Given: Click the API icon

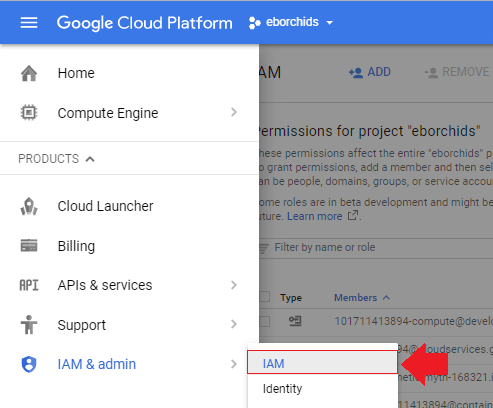Looking at the screenshot, I should [x=29, y=285].
